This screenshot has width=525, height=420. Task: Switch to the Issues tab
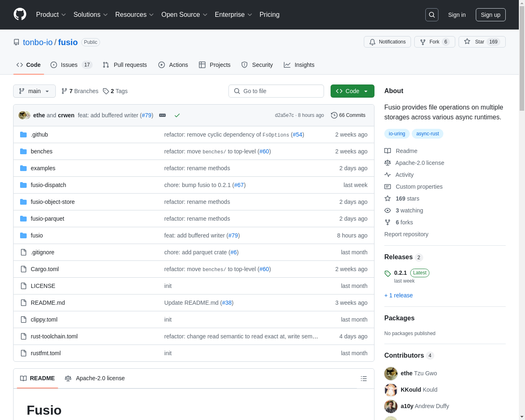pos(71,65)
